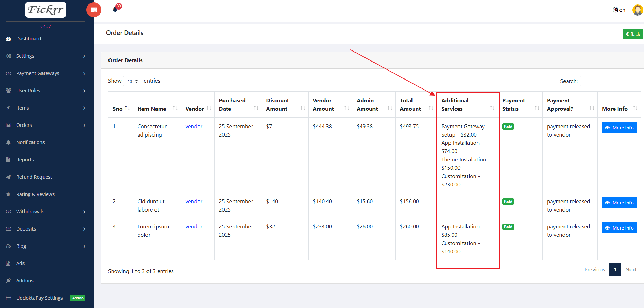Toggle the red sidebar menu button
This screenshot has width=644, height=308.
coord(94,10)
